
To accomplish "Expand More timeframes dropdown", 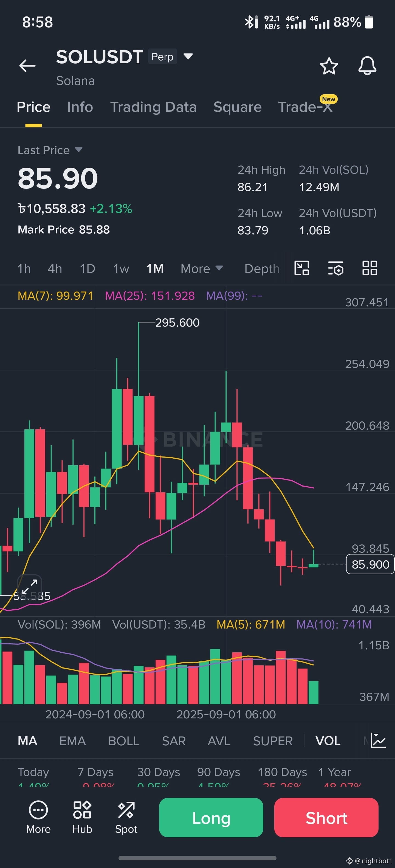I will click(202, 269).
